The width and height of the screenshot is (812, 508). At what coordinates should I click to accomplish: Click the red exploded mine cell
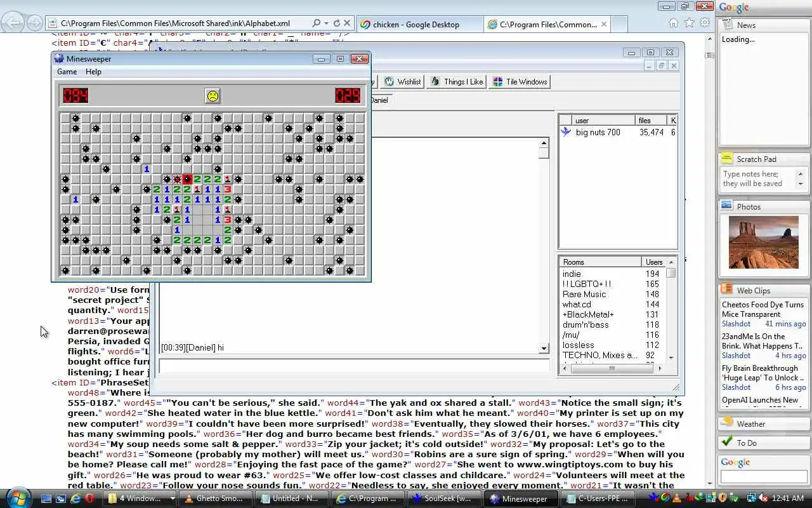(187, 180)
